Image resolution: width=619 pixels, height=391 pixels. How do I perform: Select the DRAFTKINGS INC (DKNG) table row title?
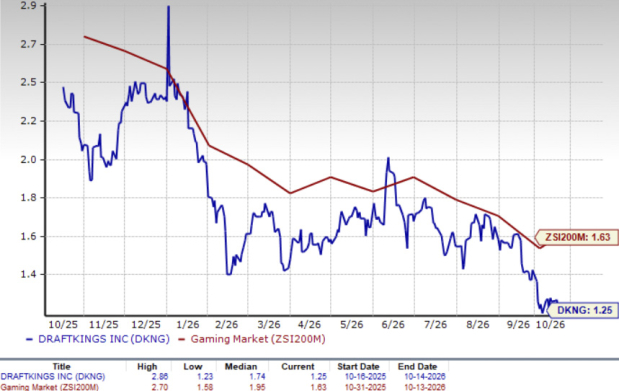53,376
